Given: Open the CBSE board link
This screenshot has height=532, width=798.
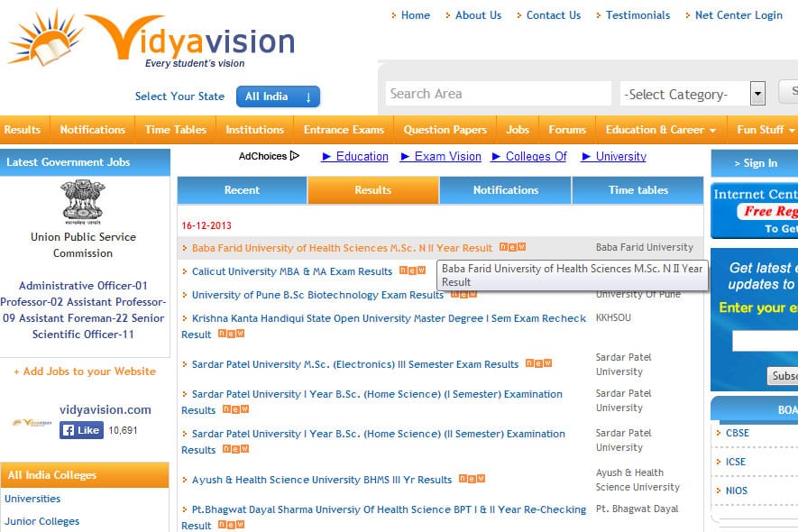Looking at the screenshot, I should point(737,433).
